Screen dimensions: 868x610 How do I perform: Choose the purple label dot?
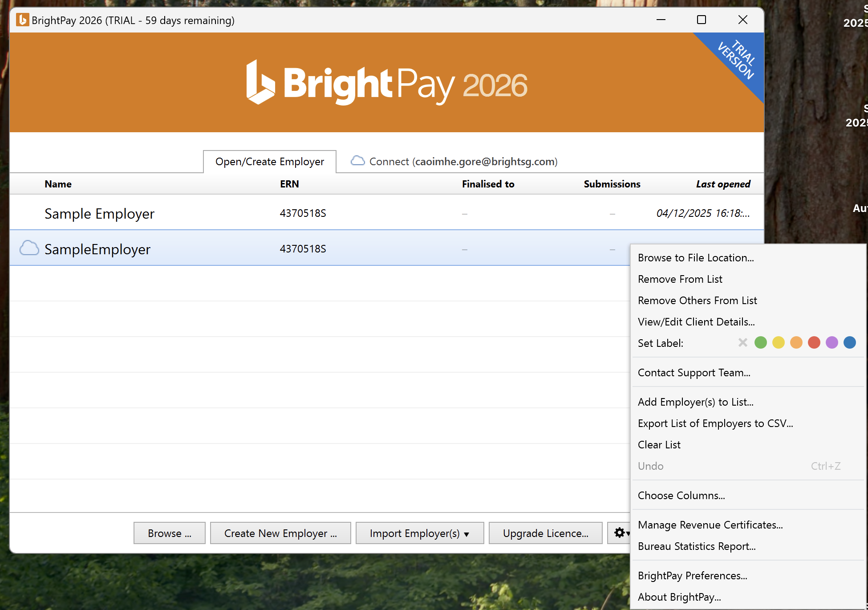pos(832,342)
